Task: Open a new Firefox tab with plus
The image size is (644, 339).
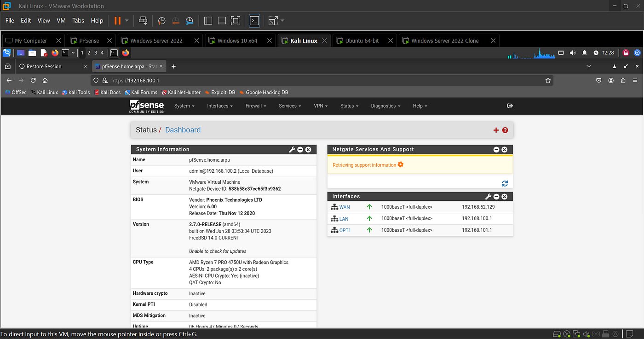Action: pyautogui.click(x=173, y=66)
